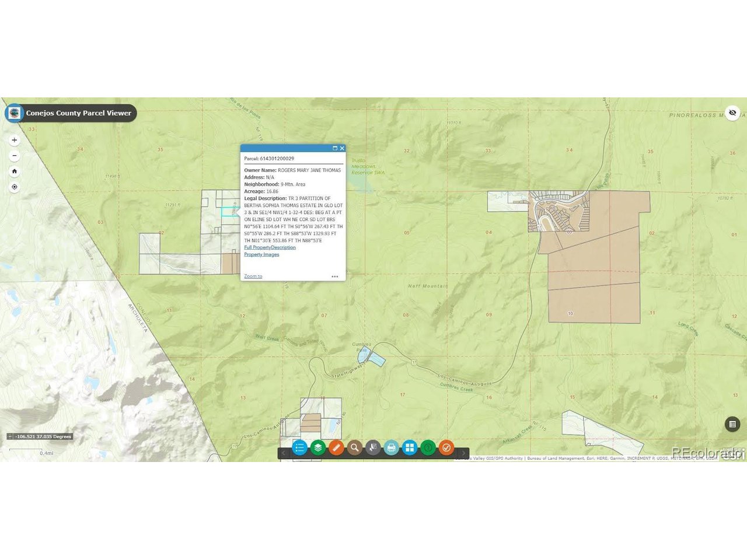
Task: Click the Property Images link
Action: 261,254
